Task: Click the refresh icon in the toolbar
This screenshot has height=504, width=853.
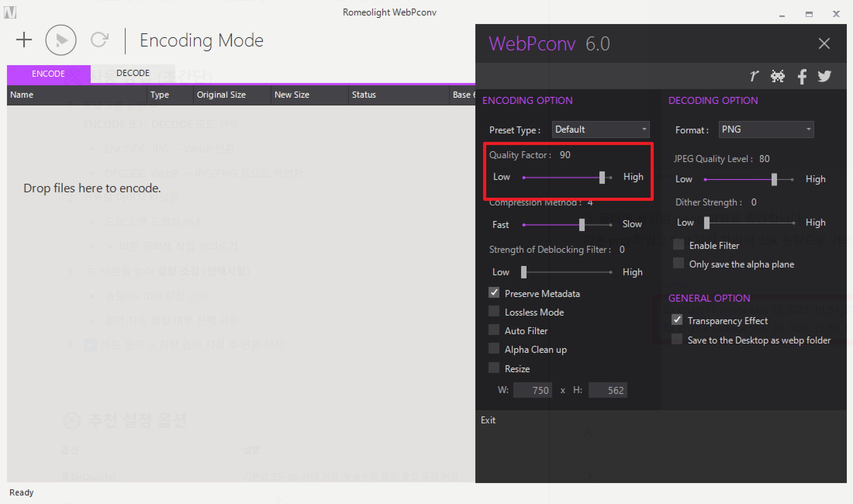Action: [100, 39]
